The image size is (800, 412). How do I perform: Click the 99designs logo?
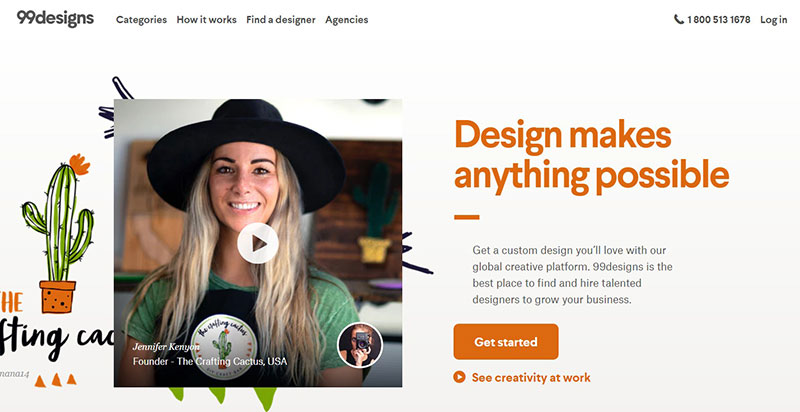[x=55, y=19]
